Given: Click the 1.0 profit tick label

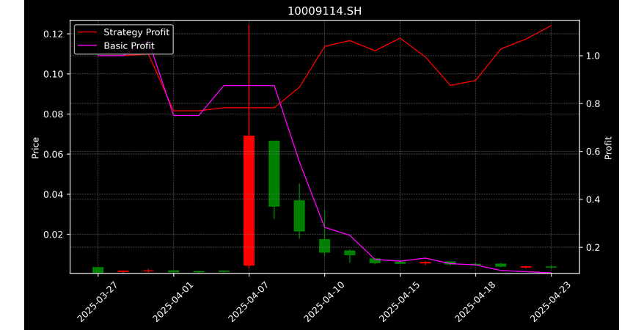Looking at the screenshot, I should [x=593, y=56].
